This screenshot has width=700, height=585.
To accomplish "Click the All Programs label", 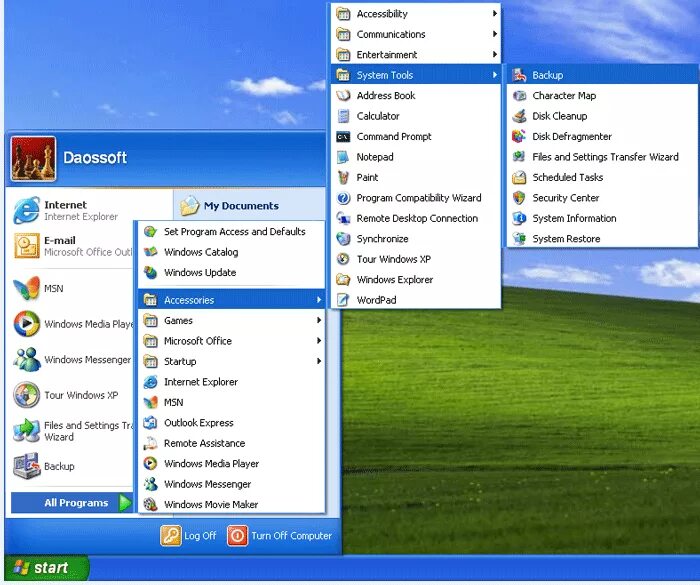I will point(76,503).
